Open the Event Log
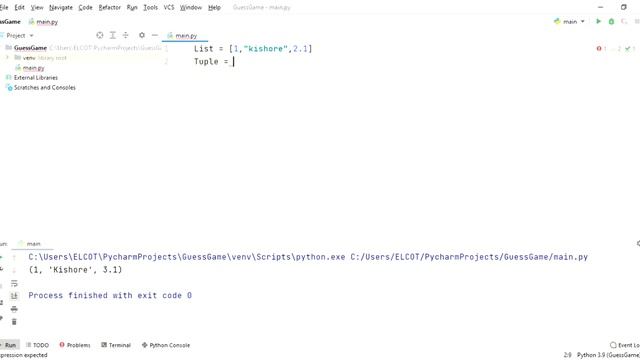The width and height of the screenshot is (640, 360). 624,345
